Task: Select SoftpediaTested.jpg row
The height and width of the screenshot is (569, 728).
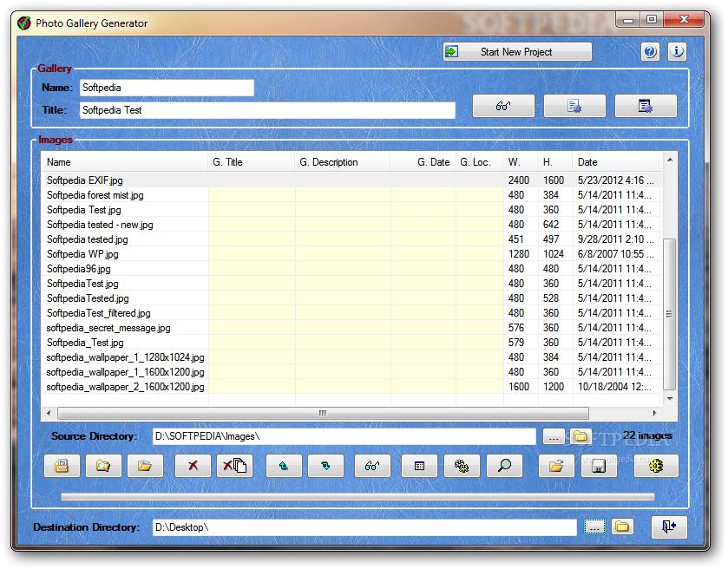Action: click(x=351, y=298)
